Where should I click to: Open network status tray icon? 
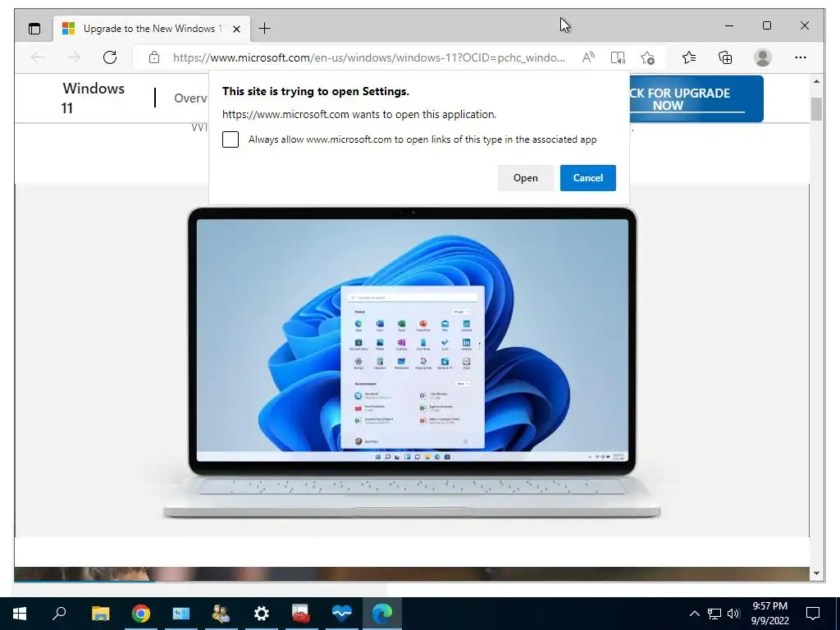pos(714,614)
